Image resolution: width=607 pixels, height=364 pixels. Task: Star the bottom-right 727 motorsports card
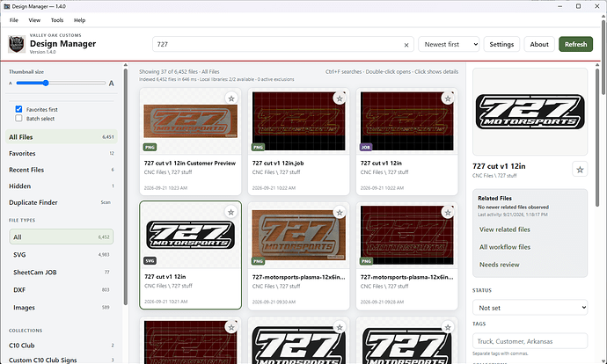click(448, 327)
